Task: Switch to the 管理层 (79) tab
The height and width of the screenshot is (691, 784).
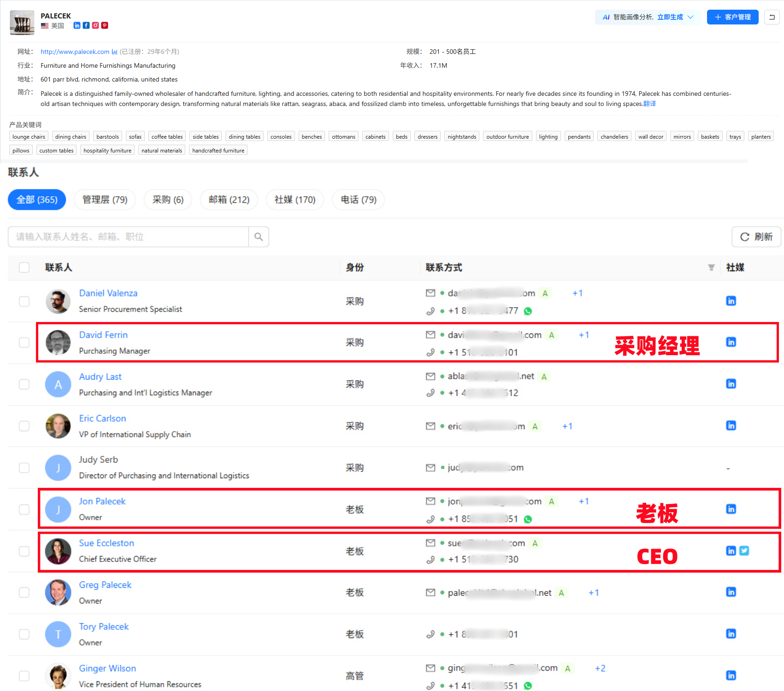Action: click(x=105, y=200)
